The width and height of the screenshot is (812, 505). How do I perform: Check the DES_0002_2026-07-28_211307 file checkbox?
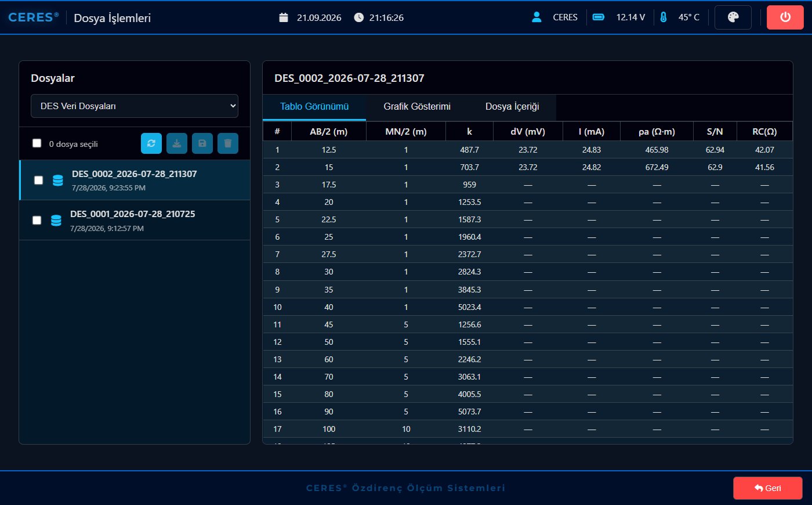point(38,181)
